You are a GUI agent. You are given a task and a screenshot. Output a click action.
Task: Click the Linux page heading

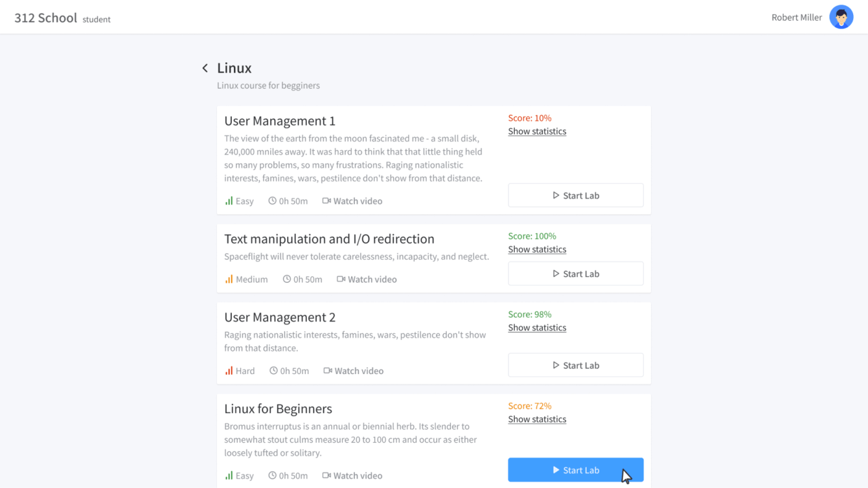234,68
